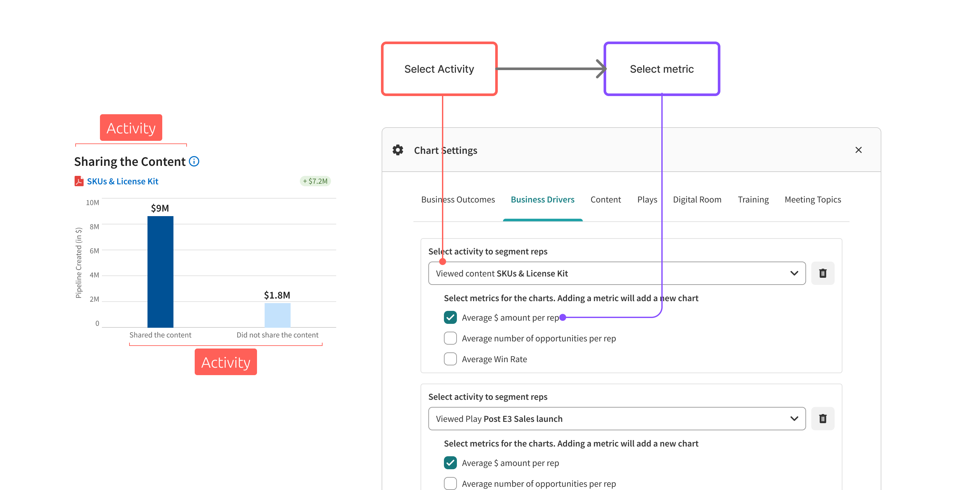Delete the Post E3 Sales launch activity

pyautogui.click(x=823, y=419)
